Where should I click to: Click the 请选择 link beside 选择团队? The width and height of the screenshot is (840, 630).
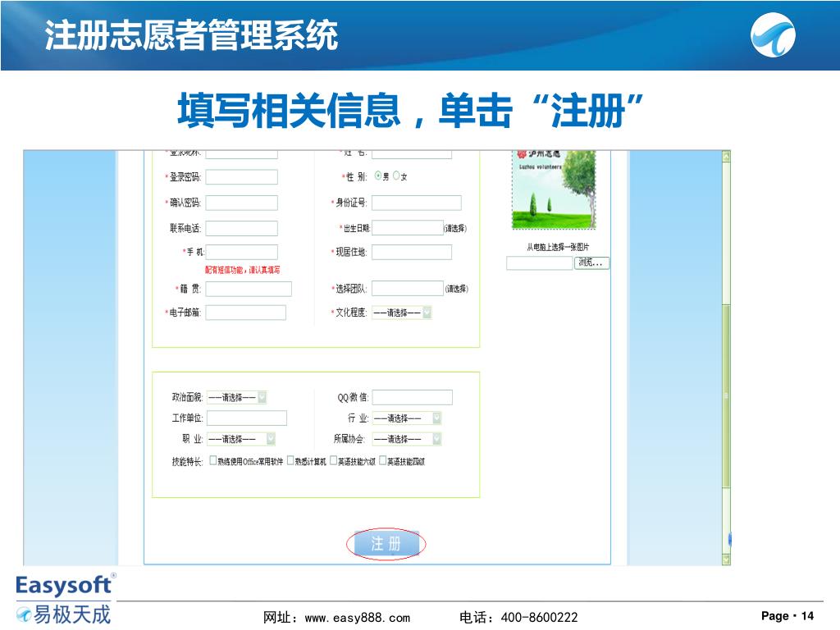[x=456, y=289]
